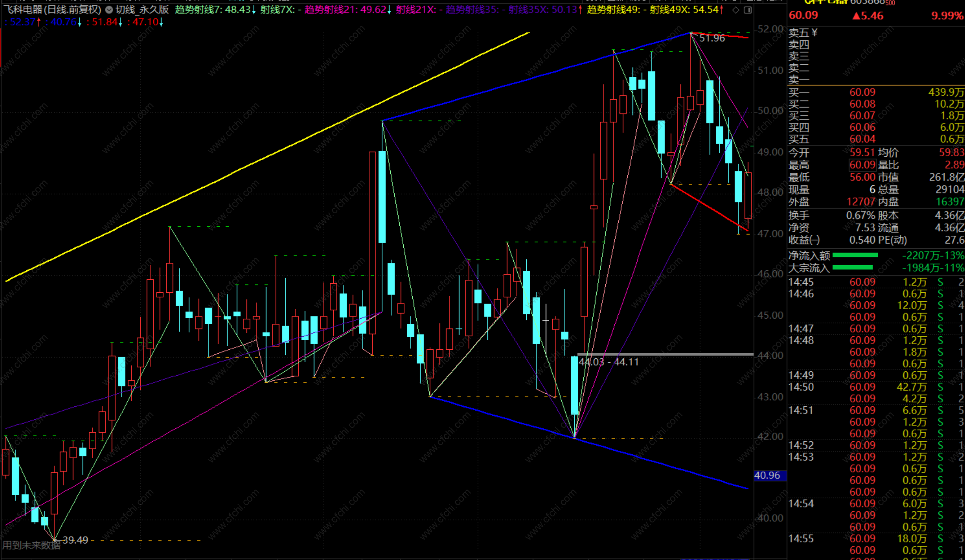
Task: Click the red up-triangle next to 5.46
Action: (x=856, y=16)
